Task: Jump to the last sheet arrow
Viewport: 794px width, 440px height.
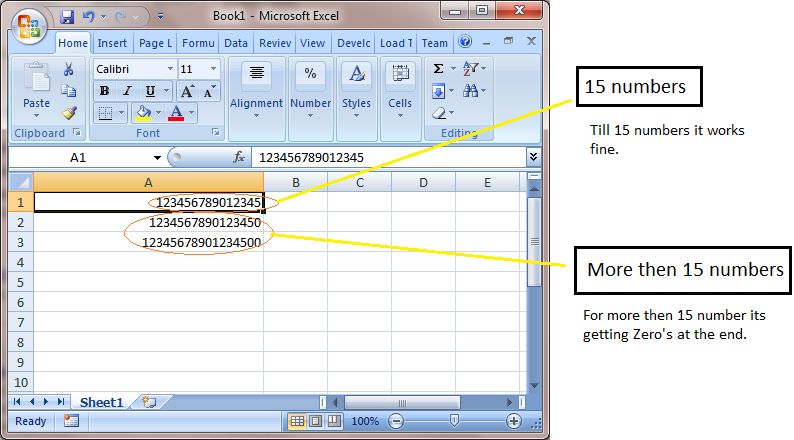Action: tap(61, 402)
